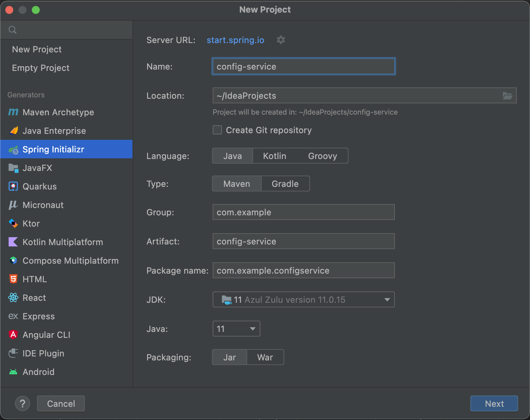Focus the project Name field
This screenshot has height=420, width=530.
(304, 67)
